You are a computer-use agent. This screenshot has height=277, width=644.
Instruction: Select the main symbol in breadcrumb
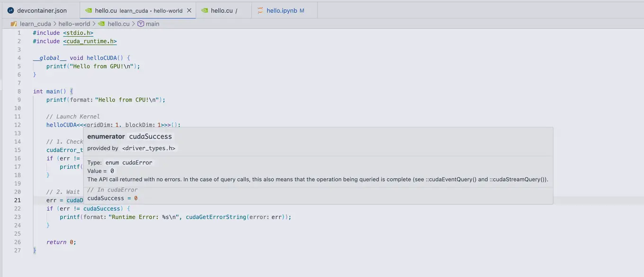(152, 24)
